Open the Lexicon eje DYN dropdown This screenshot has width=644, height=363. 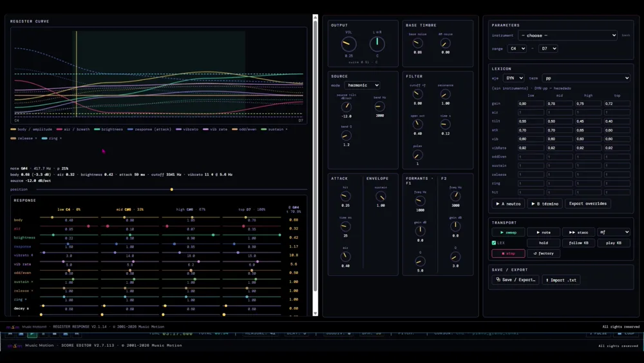click(x=514, y=78)
